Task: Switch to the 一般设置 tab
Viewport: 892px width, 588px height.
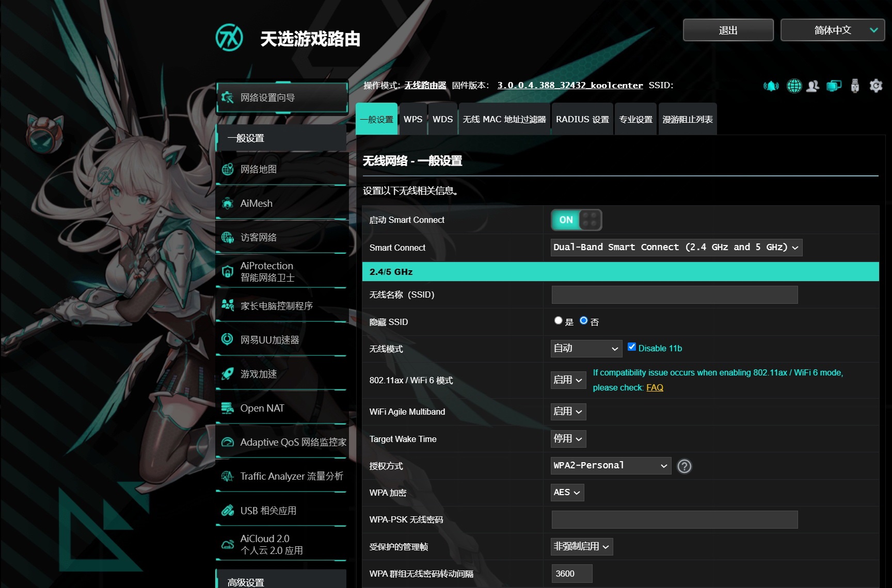Action: click(x=377, y=119)
